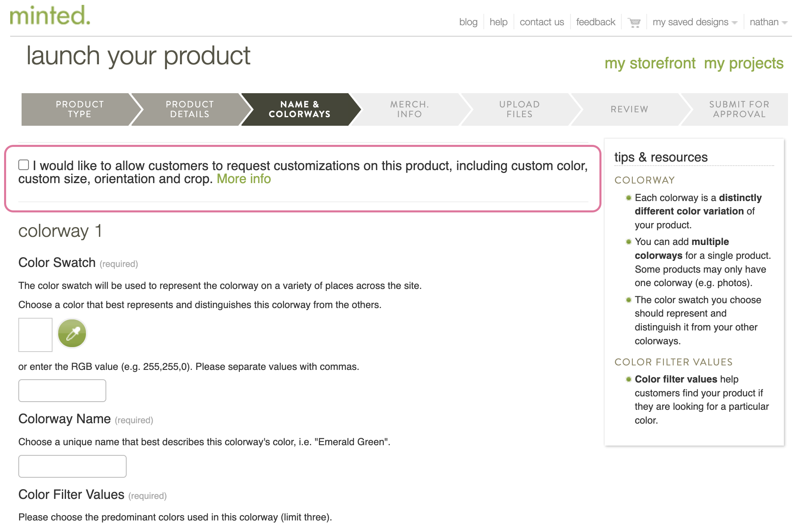Open the feedback link
This screenshot has width=812, height=529.
[x=595, y=22]
